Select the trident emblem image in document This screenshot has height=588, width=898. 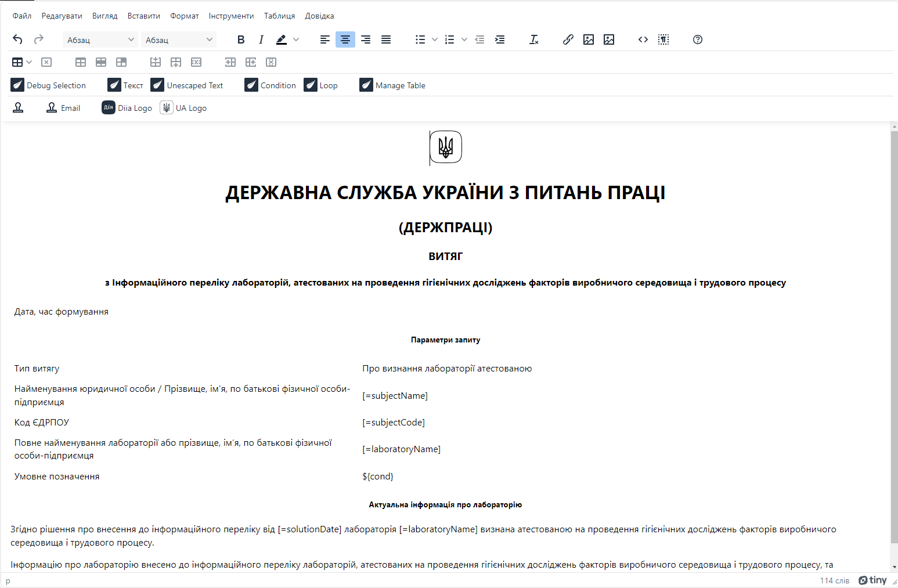pyautogui.click(x=446, y=147)
